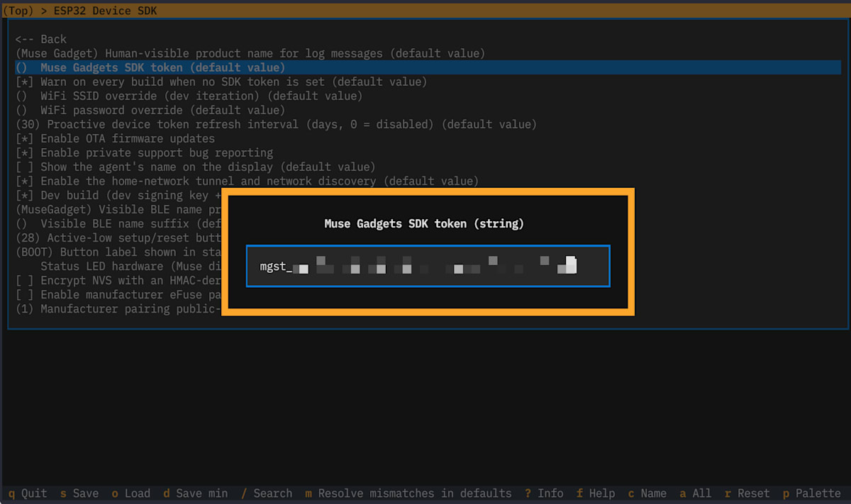This screenshot has width=851, height=504.
Task: Click Save min shortcut in footer
Action: [195, 493]
